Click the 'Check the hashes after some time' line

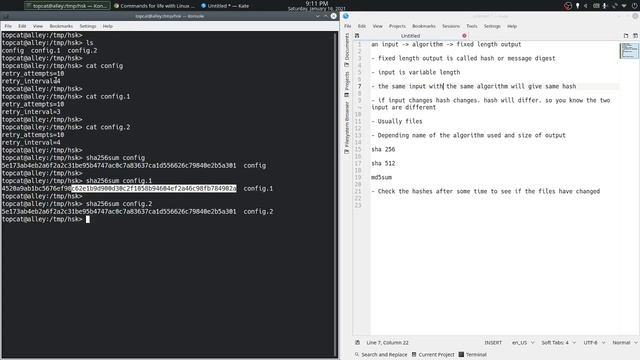[x=485, y=191]
